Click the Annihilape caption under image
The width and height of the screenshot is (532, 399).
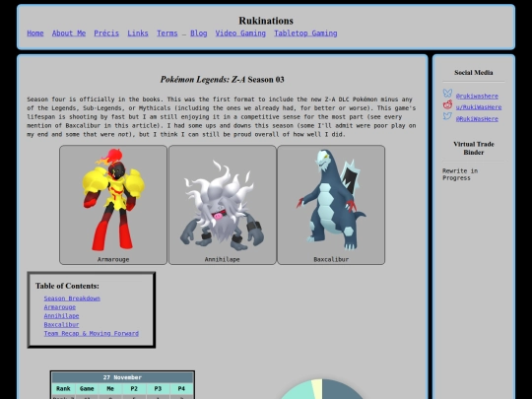tap(223, 259)
